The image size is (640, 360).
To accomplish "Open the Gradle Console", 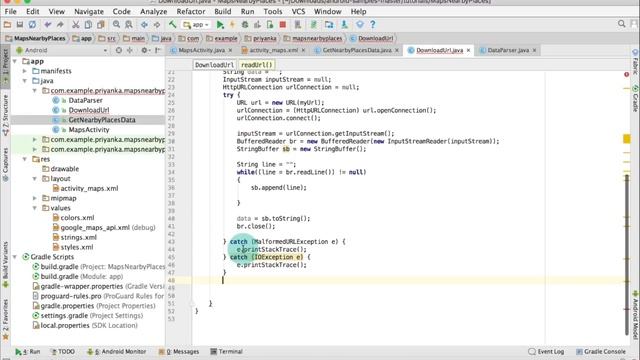I will coord(600,351).
